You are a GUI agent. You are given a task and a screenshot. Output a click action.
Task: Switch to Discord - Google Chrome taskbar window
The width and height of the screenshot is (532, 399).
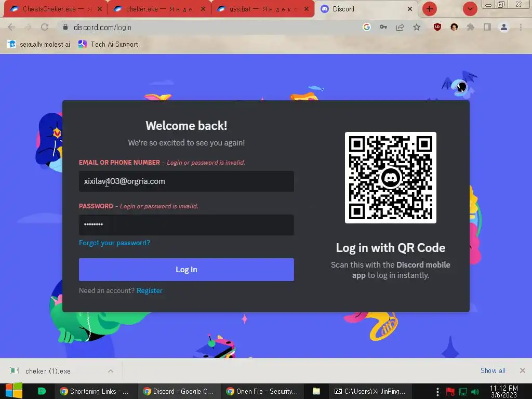(x=179, y=391)
